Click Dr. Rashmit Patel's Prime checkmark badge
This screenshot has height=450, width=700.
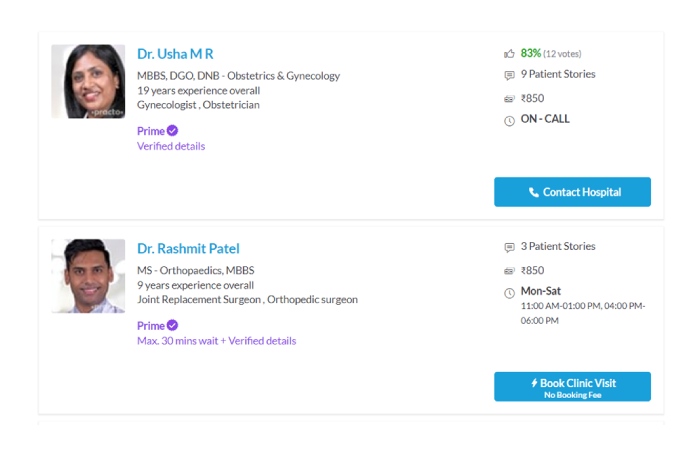(172, 325)
